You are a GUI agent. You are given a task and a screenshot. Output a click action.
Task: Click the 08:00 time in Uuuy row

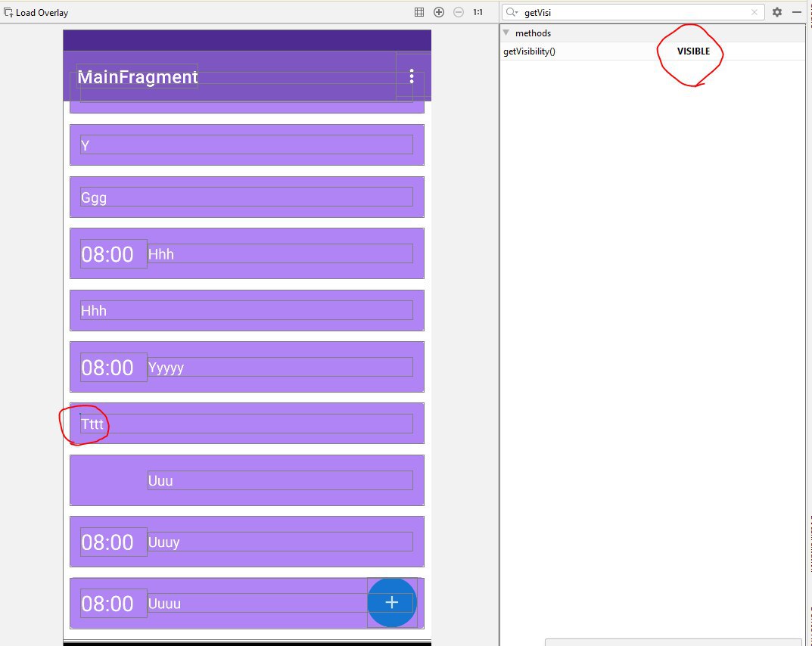(114, 542)
